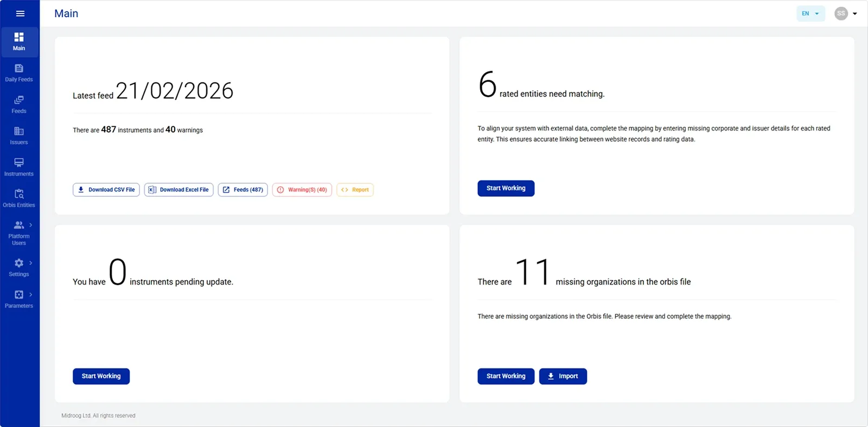
Task: Open the EN language dropdown
Action: (810, 14)
